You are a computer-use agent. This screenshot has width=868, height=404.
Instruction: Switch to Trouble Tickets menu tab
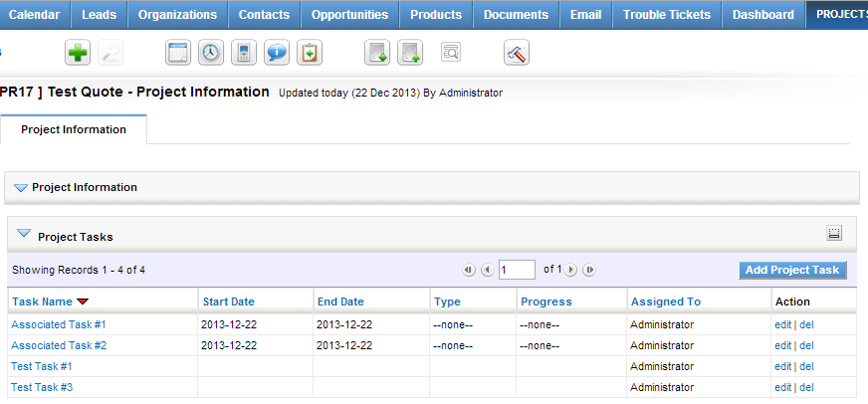667,14
